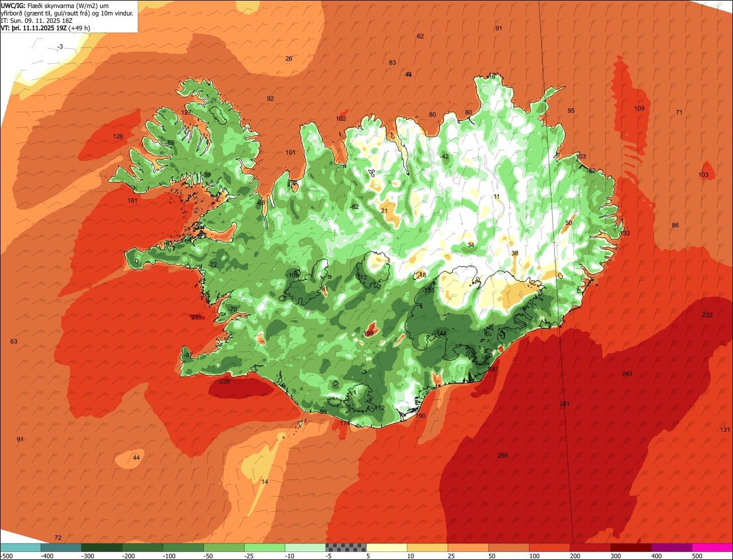
Task: Click the legend swatch between -100 and -50
Action: pos(183,547)
